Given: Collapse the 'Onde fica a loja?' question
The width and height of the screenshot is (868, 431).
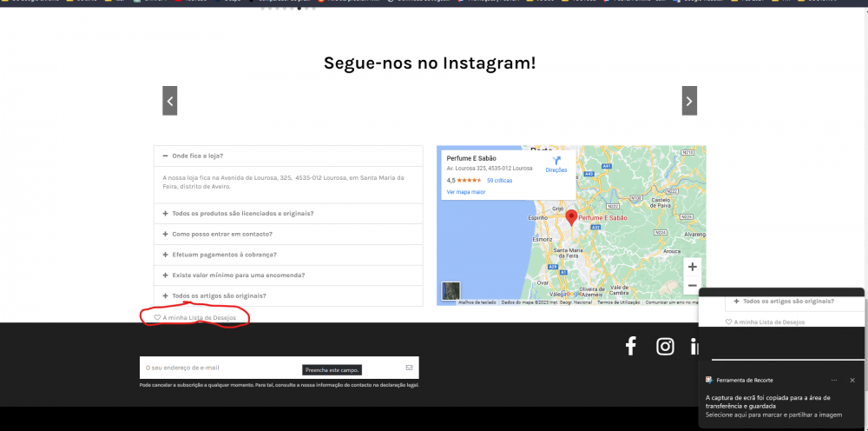Looking at the screenshot, I should tap(288, 156).
